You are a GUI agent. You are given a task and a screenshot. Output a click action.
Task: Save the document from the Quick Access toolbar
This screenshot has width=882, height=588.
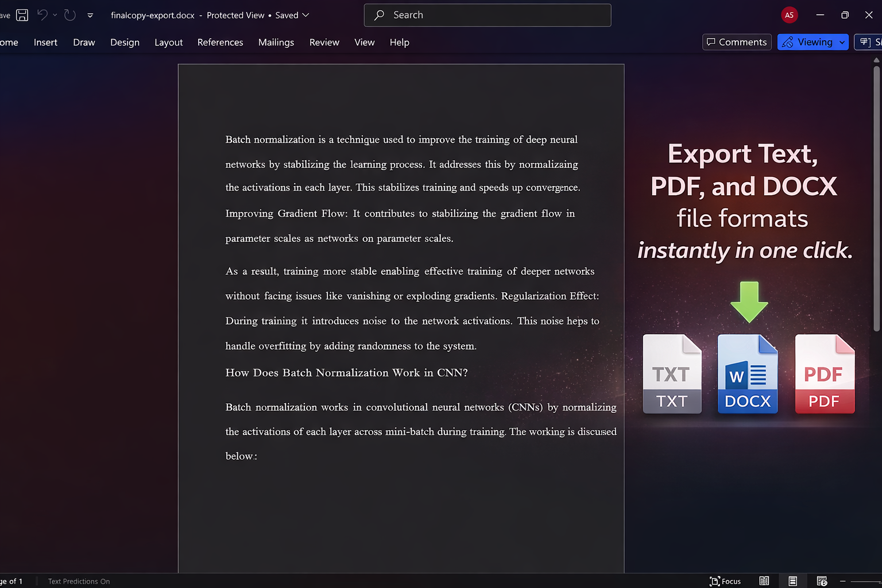tap(22, 15)
